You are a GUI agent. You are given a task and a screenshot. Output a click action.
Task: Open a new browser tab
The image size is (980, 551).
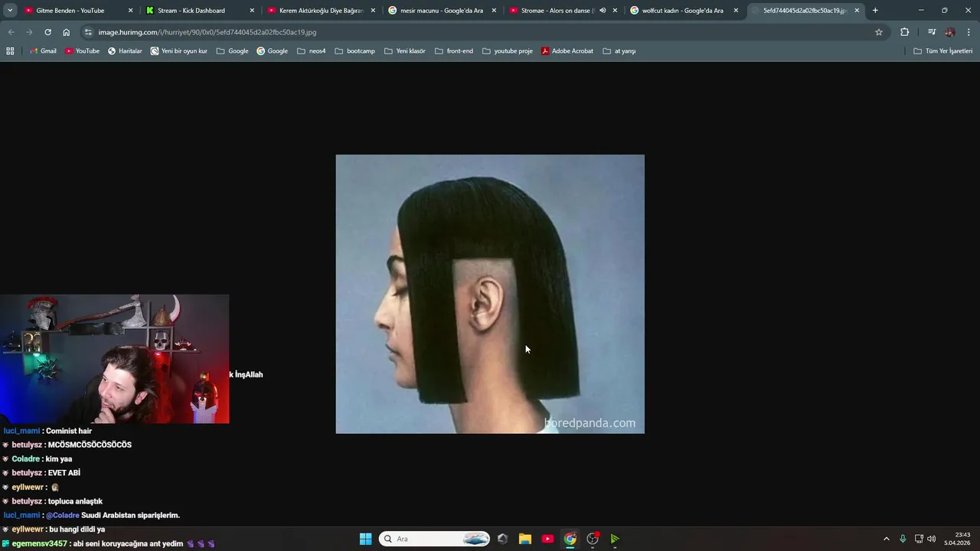point(875,11)
